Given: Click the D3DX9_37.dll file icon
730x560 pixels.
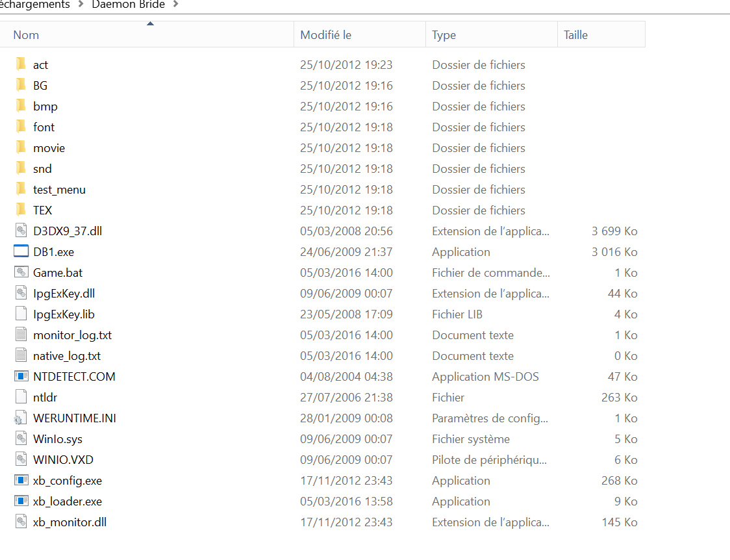Looking at the screenshot, I should [21, 231].
